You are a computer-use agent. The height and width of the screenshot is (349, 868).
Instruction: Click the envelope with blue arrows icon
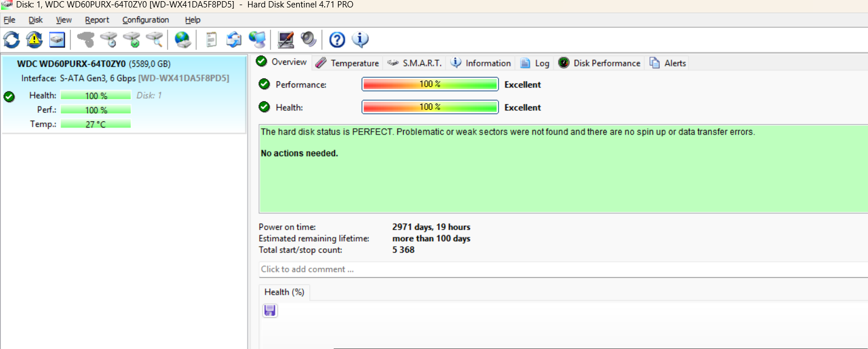(x=234, y=39)
